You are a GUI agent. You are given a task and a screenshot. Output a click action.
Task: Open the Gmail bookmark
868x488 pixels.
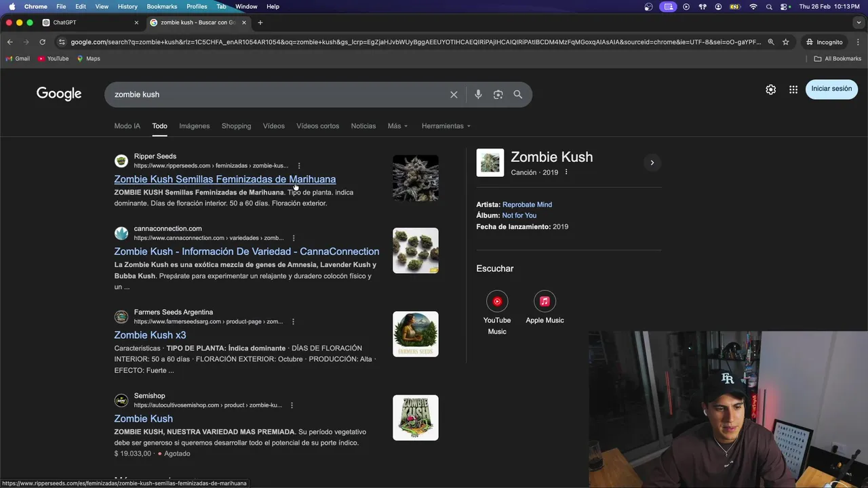point(18,58)
